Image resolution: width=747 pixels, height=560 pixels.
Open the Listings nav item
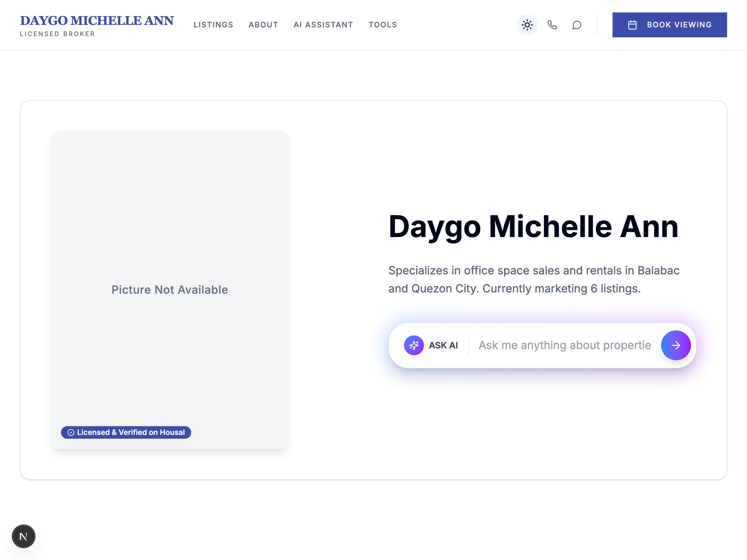214,25
